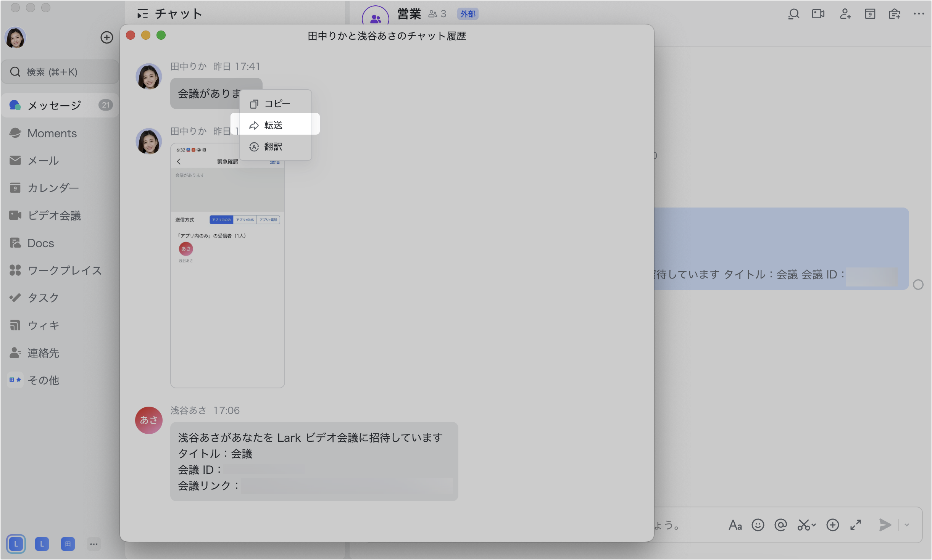Image resolution: width=932 pixels, height=560 pixels.
Task: Open own profile avatar at sidebar top
Action: (x=15, y=37)
